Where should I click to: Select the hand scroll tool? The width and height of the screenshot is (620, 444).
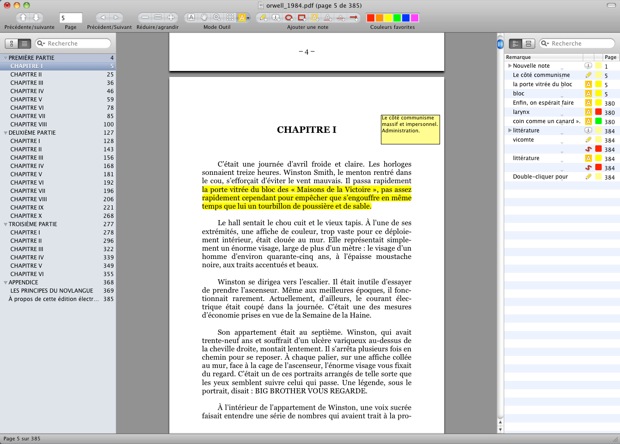pos(204,17)
